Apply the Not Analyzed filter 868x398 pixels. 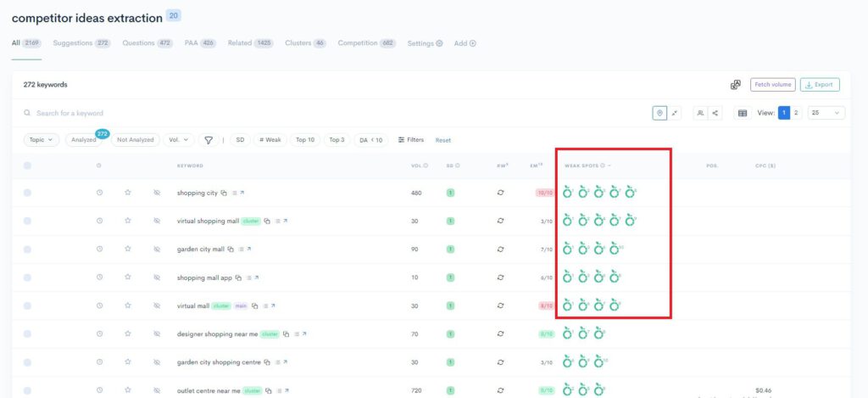135,140
